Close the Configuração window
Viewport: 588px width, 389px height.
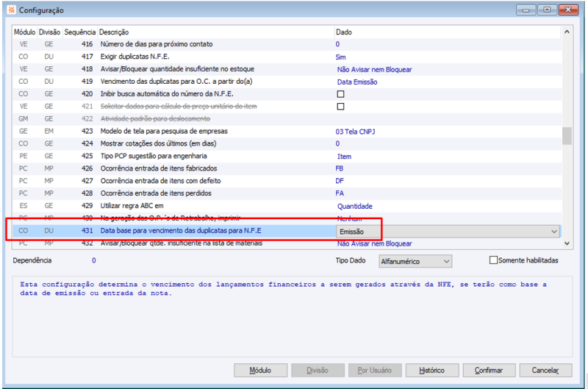[568, 10]
